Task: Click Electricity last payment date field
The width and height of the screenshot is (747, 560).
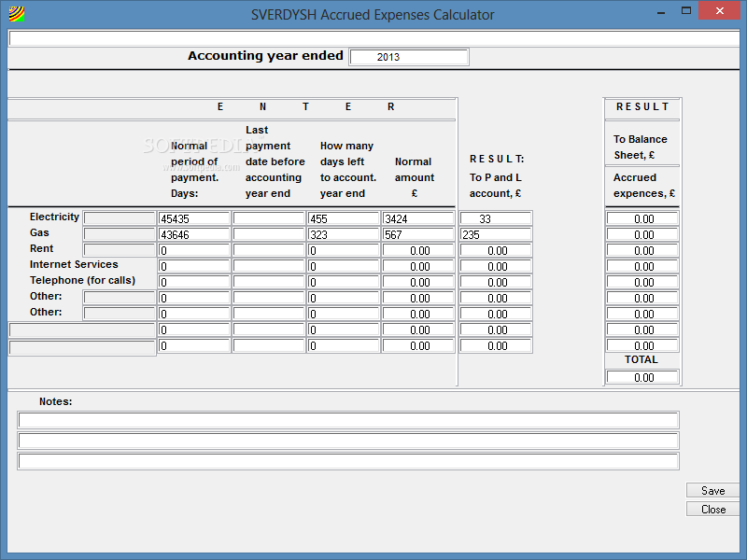Action: [269, 218]
